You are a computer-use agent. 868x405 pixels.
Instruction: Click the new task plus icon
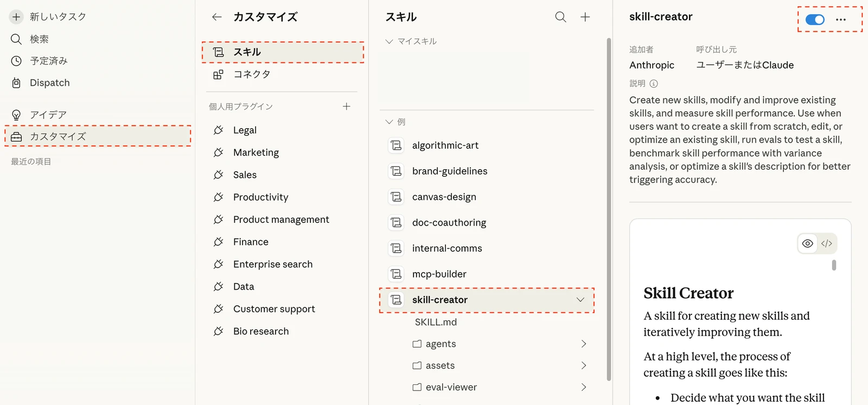pyautogui.click(x=16, y=17)
